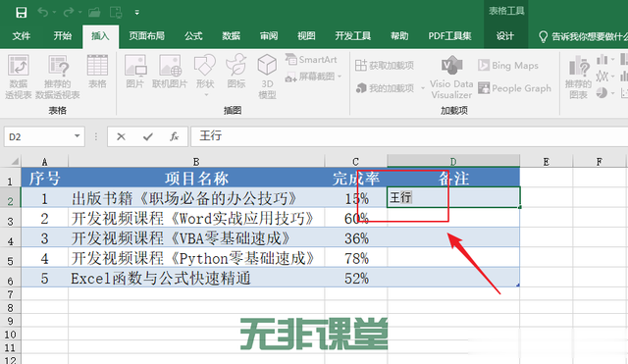
Task: Click the 数据透视表 PivotTable icon
Action: point(18,77)
